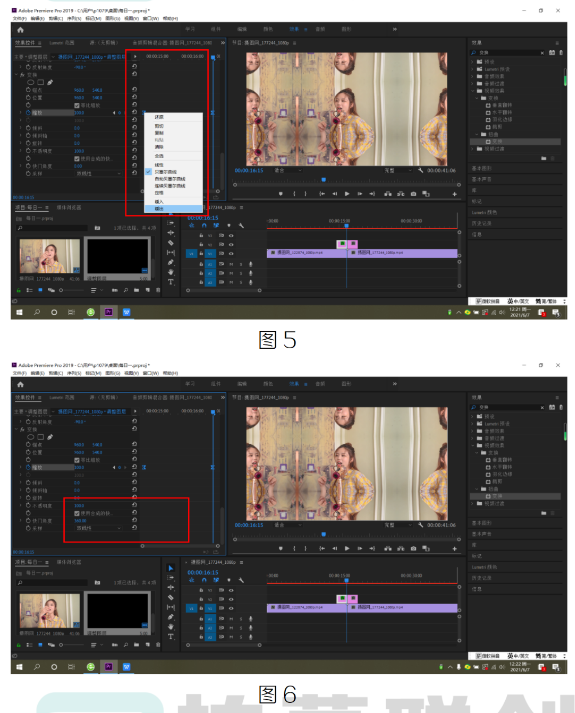Reset the 缩放 parameter in Figure 5
This screenshot has height=713, width=575.
point(135,112)
